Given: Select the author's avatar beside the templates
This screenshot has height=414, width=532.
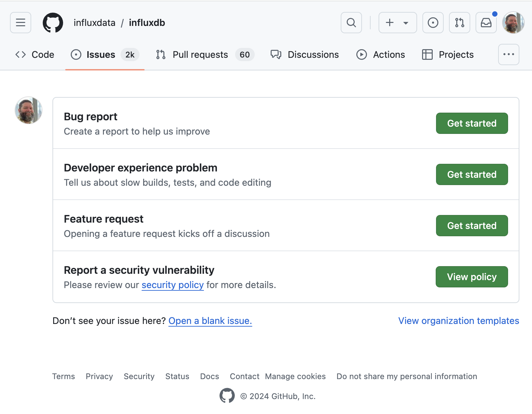Looking at the screenshot, I should pos(28,110).
